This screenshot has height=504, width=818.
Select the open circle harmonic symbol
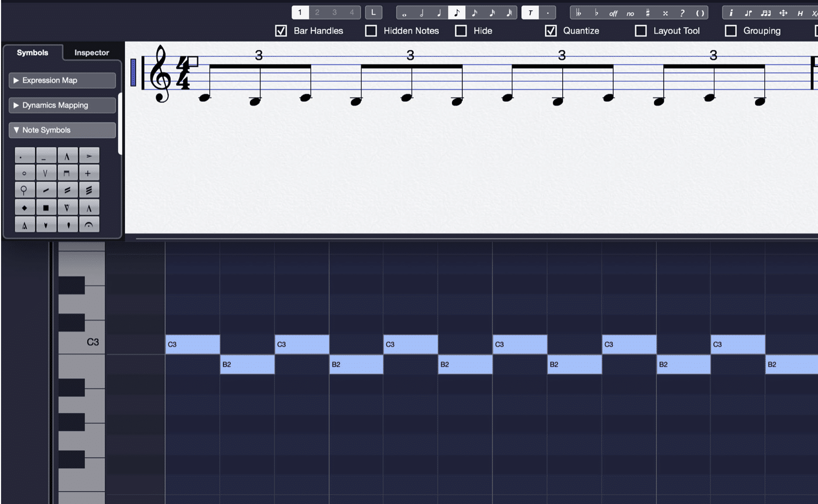pos(24,173)
